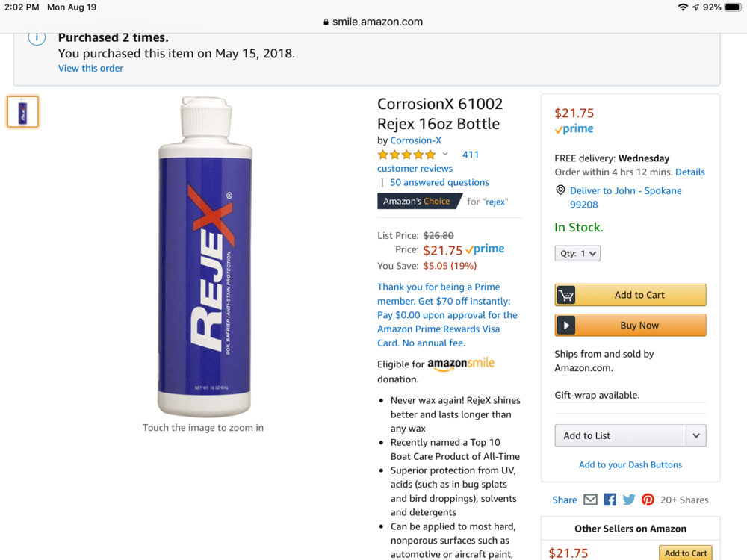
Task: Open View this order link
Action: [90, 68]
